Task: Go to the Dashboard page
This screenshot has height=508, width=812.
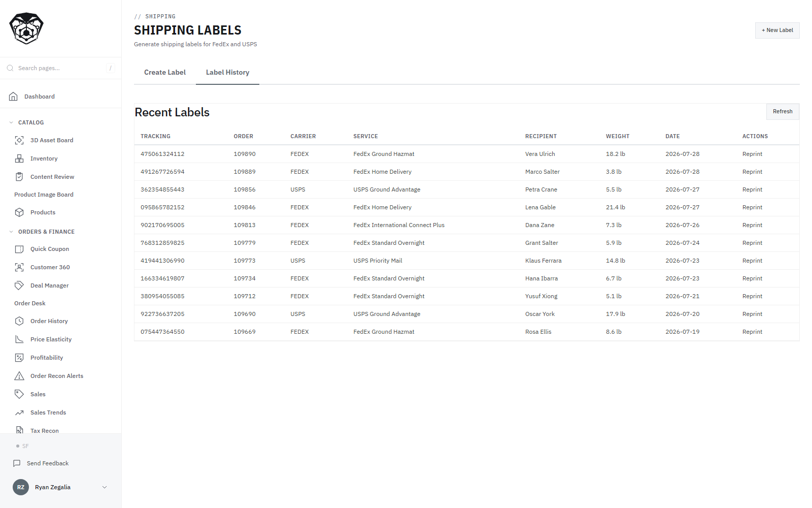Action: tap(40, 97)
